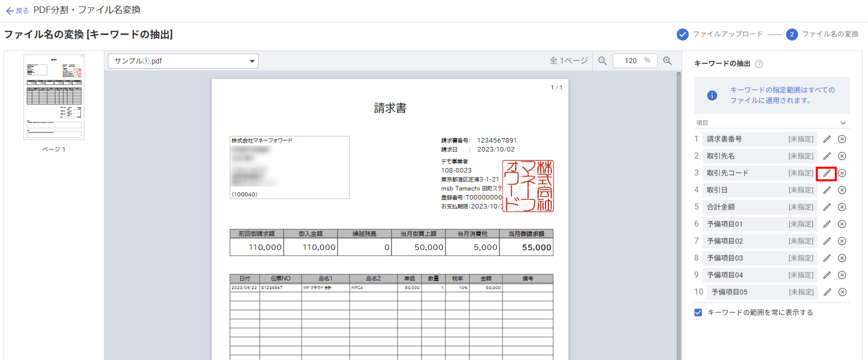Viewport: 868px width, 360px height.
Task: Toggle キーワードの範囲を常に表示する checkbox
Action: tap(698, 312)
